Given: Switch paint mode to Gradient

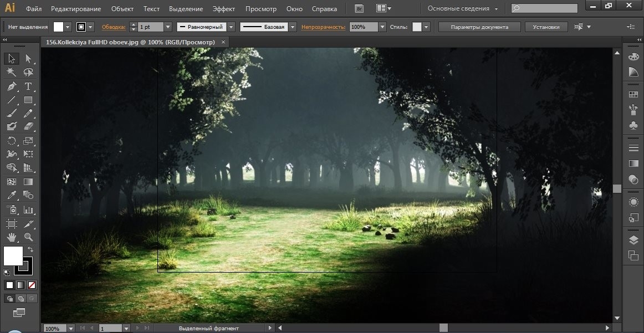Looking at the screenshot, I should coord(21,285).
